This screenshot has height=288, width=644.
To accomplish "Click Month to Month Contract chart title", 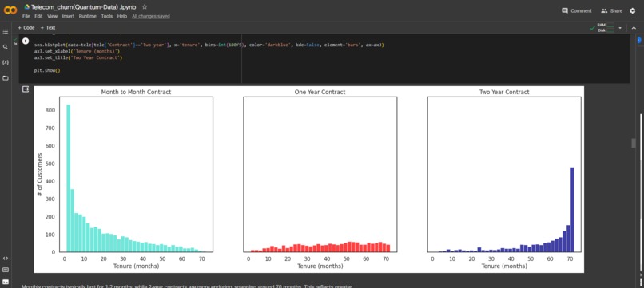I will (x=136, y=92).
